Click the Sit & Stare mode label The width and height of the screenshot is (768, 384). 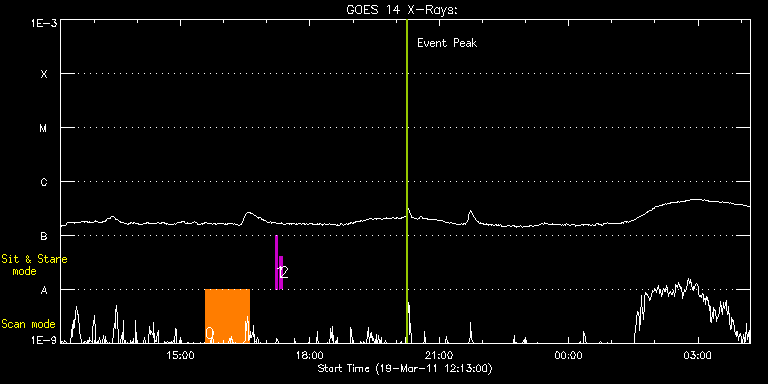coord(34,265)
